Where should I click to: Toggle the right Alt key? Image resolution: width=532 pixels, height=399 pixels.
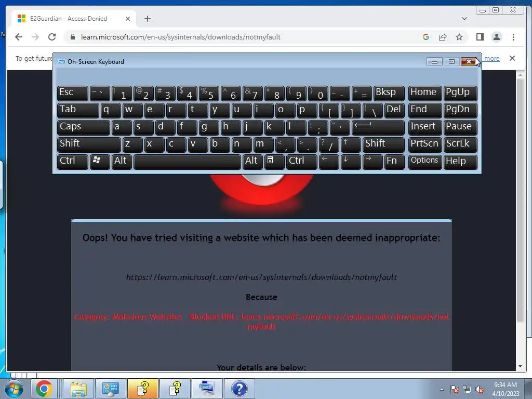[253, 162]
